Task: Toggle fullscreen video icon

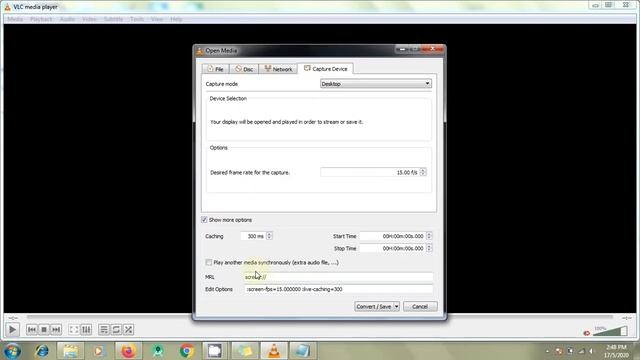Action: (x=74, y=329)
